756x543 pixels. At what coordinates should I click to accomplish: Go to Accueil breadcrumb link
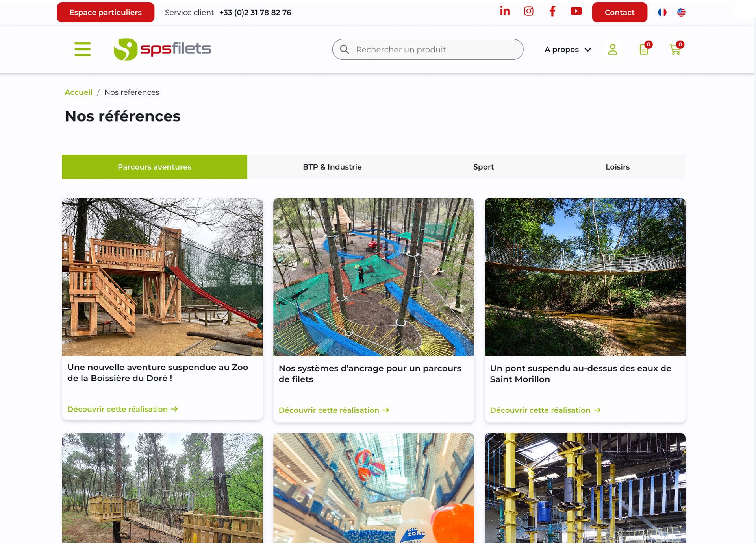point(78,92)
